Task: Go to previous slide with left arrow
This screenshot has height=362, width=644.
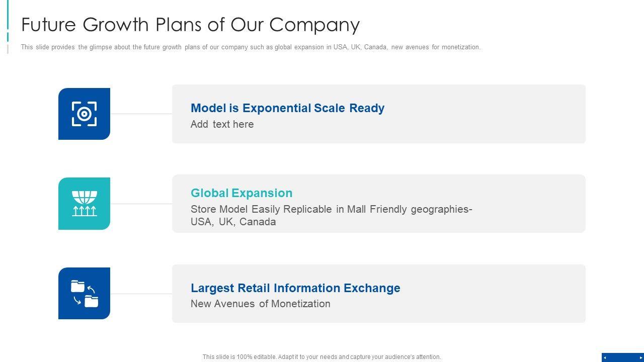Action: (x=605, y=357)
